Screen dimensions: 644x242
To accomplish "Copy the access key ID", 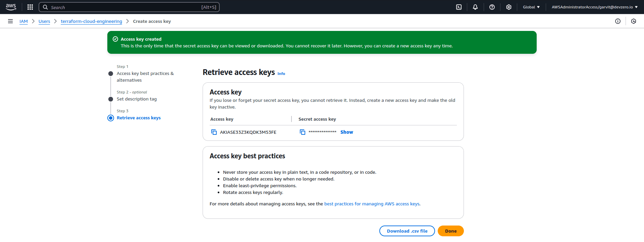I will [x=214, y=132].
